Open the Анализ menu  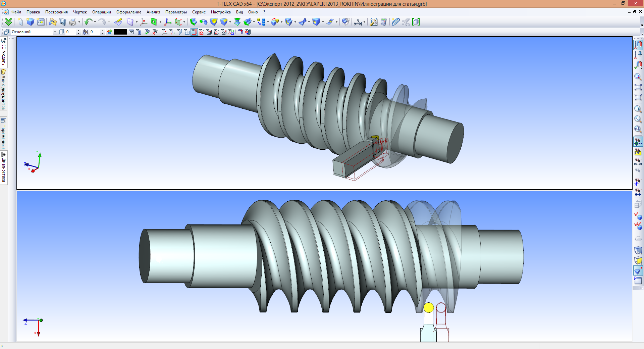click(x=153, y=12)
